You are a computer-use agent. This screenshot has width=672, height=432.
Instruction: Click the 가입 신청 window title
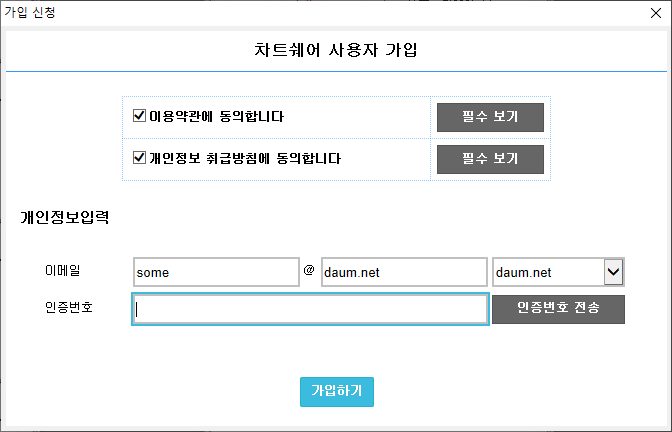[30, 14]
